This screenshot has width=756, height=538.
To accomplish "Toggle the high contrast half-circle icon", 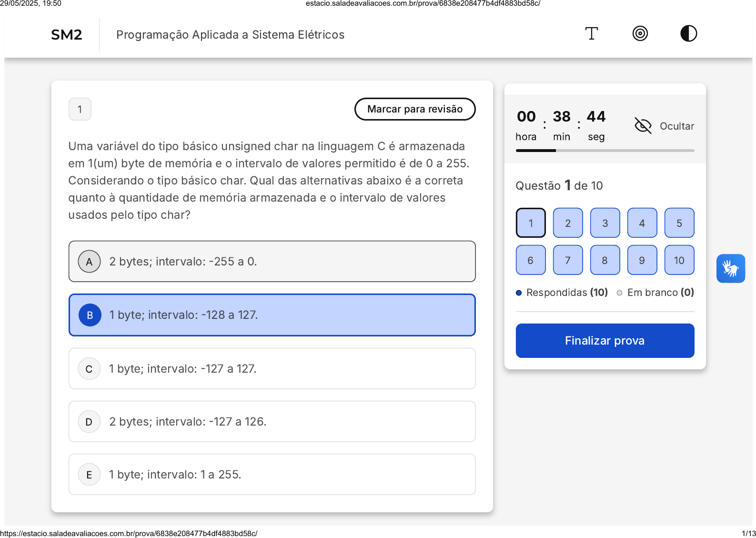I will 688,34.
